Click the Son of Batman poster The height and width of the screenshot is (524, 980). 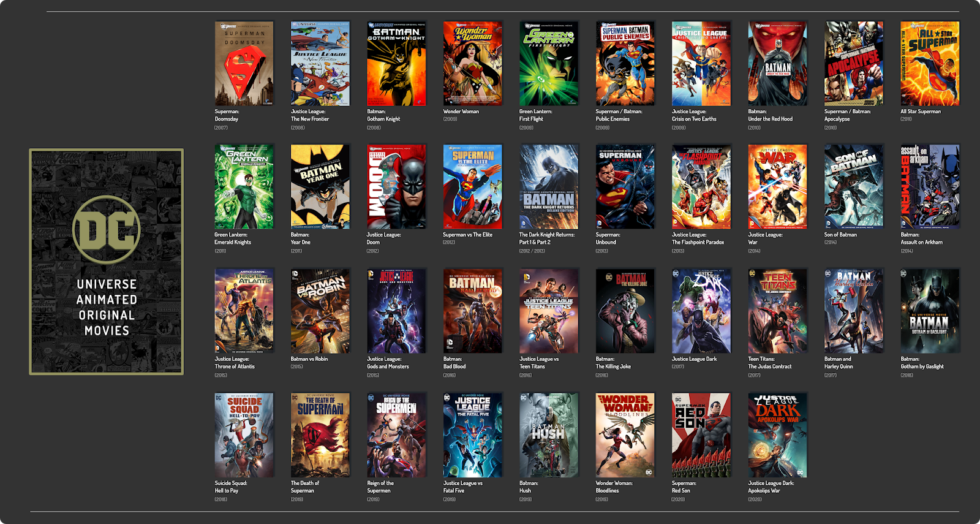click(853, 187)
